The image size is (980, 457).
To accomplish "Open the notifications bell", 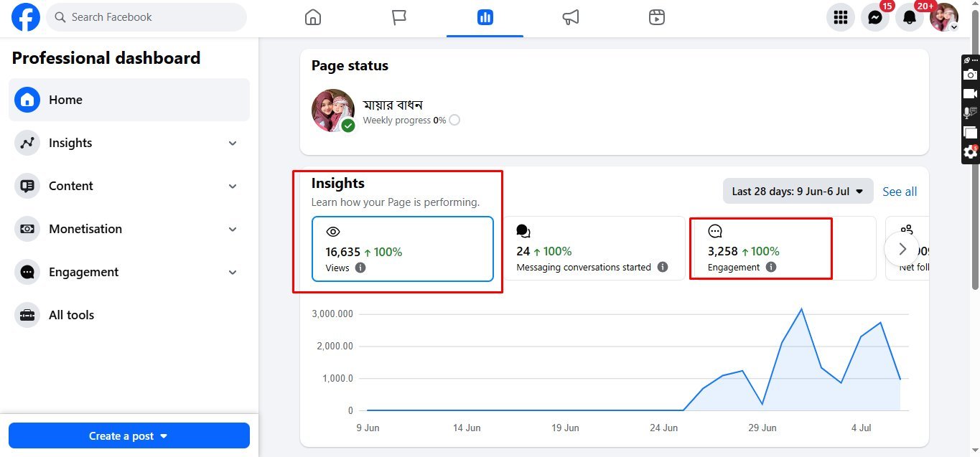I will click(910, 17).
